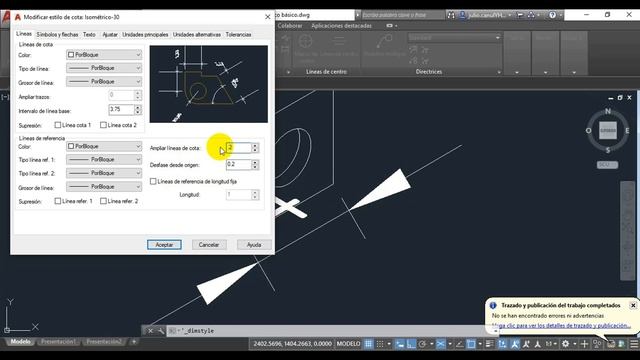
Task: Increase Intervalo de línea base spinner up
Action: point(138,107)
